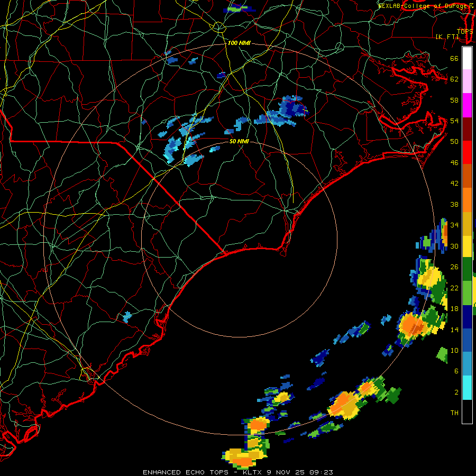Click the sky blue legend swatch

pyautogui.click(x=467, y=364)
